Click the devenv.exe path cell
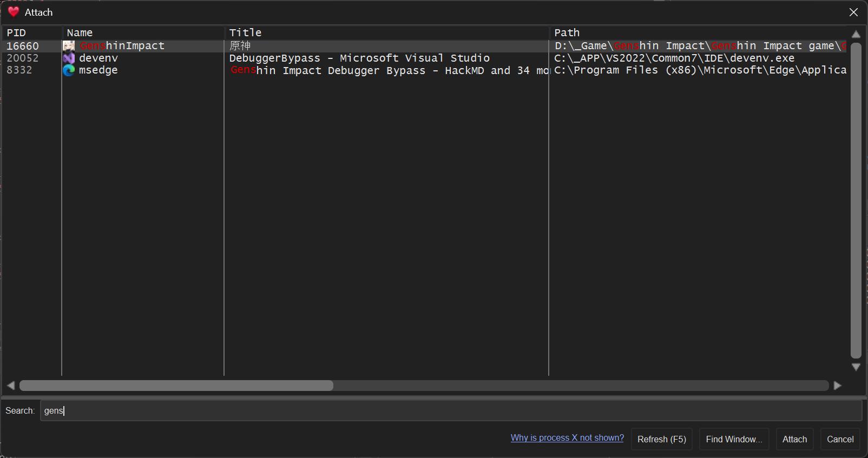Viewport: 868px width, 458px height. click(x=674, y=58)
